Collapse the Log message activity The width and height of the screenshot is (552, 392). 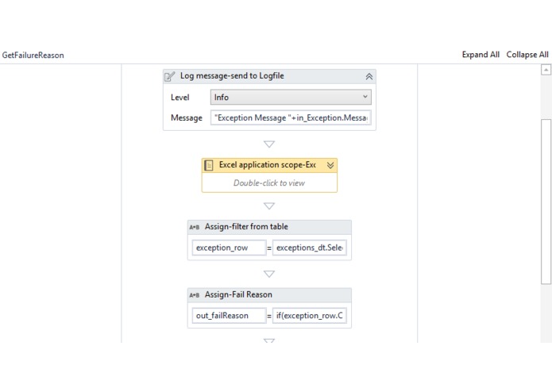369,76
